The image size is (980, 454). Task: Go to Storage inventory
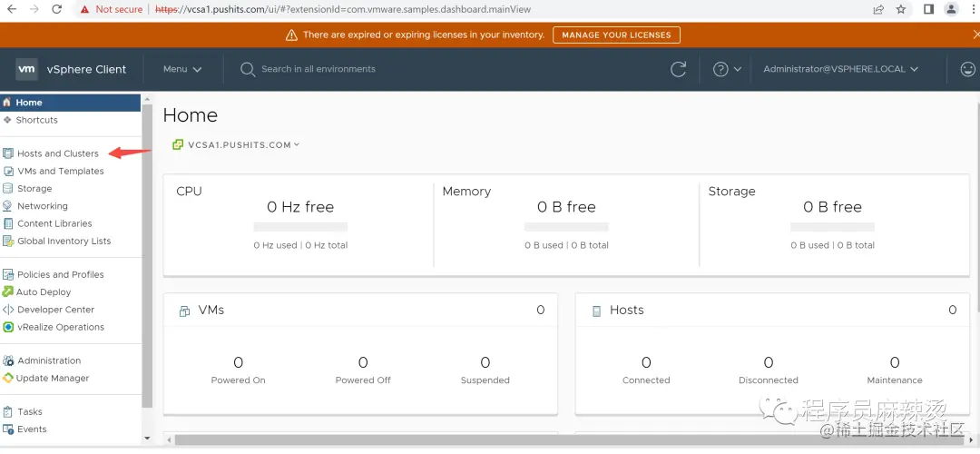34,188
